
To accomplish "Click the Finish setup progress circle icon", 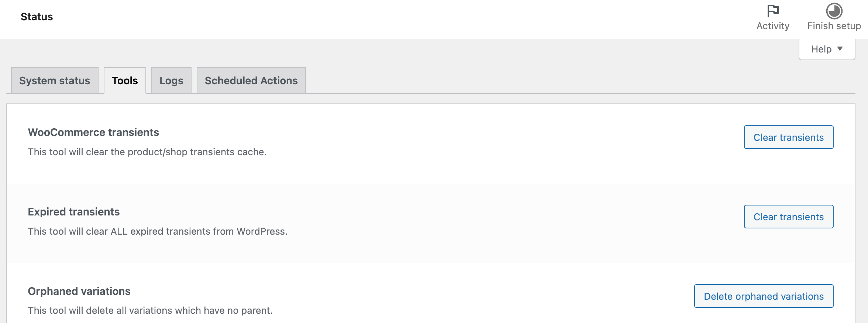I will [834, 11].
